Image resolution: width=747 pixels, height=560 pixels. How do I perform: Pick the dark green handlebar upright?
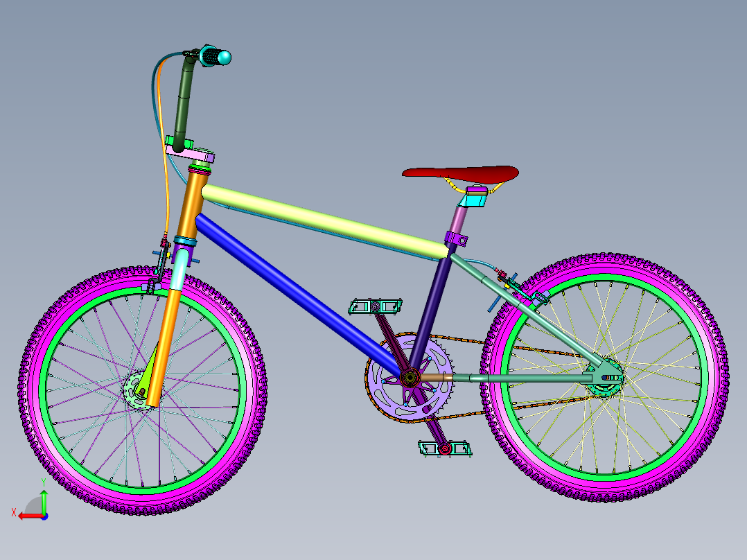coord(184,103)
